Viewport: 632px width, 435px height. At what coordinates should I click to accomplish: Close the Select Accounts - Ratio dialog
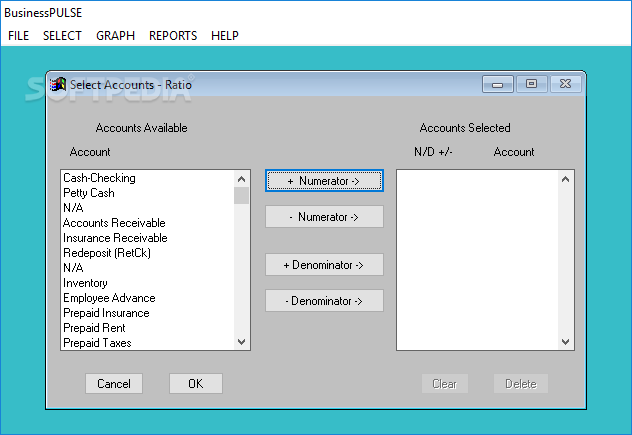[565, 84]
